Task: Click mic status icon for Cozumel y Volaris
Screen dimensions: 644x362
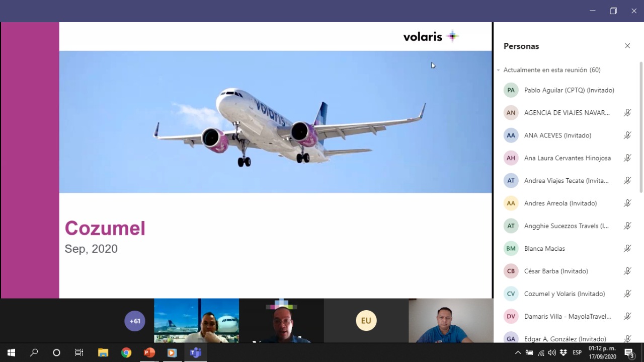Action: point(627,294)
